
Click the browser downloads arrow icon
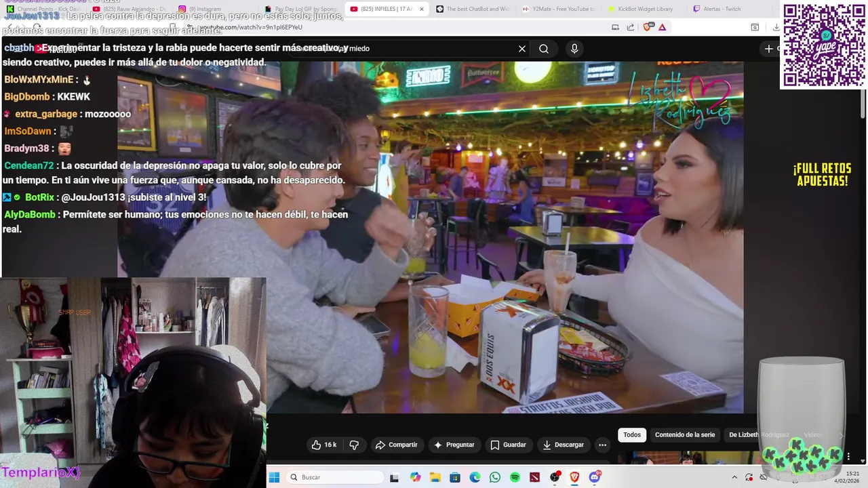click(x=776, y=27)
